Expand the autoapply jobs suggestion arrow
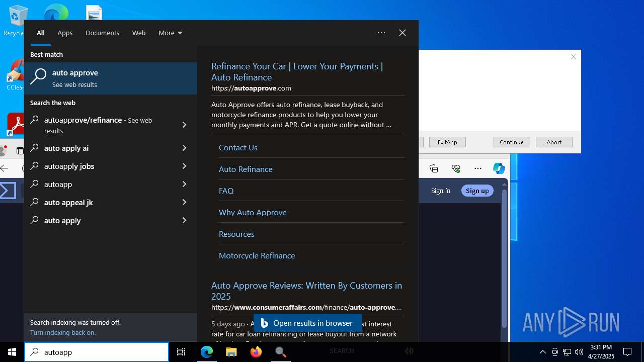 [184, 166]
